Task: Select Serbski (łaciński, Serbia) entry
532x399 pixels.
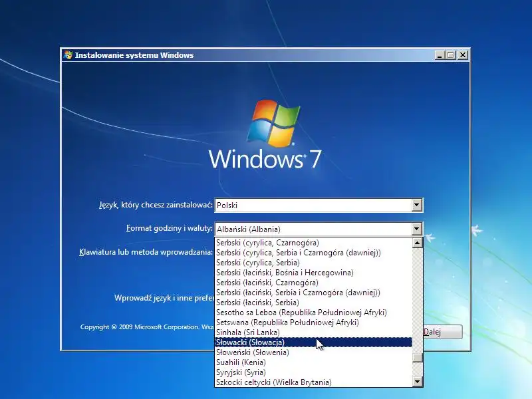Action: coord(314,303)
